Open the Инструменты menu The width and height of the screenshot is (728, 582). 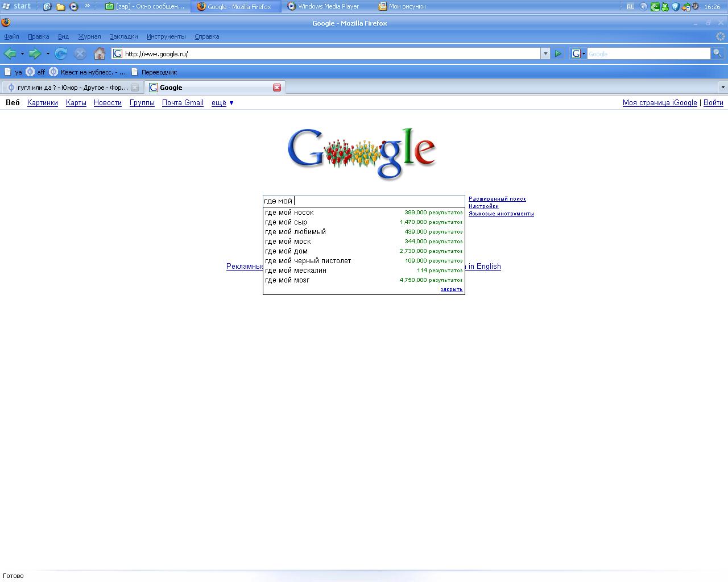pyautogui.click(x=166, y=36)
